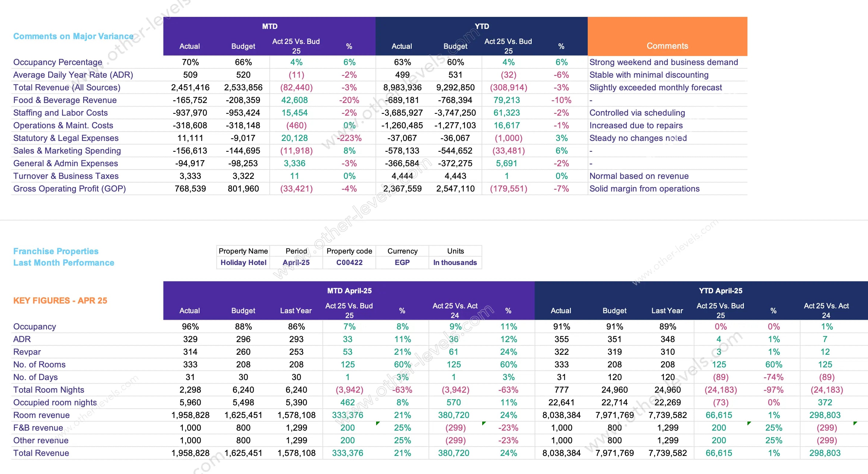The width and height of the screenshot is (868, 474).
Task: Click the Sales & Marketing Spending row label
Action: click(x=67, y=151)
